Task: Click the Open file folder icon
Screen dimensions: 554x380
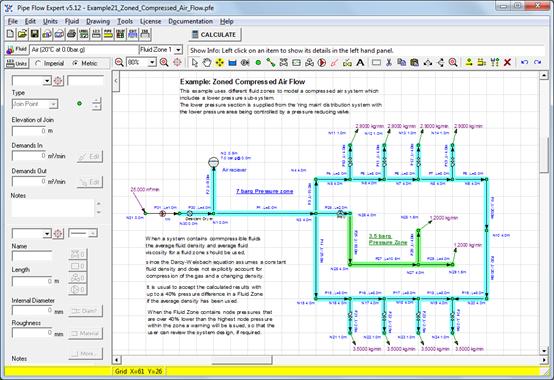Action: 22,34
